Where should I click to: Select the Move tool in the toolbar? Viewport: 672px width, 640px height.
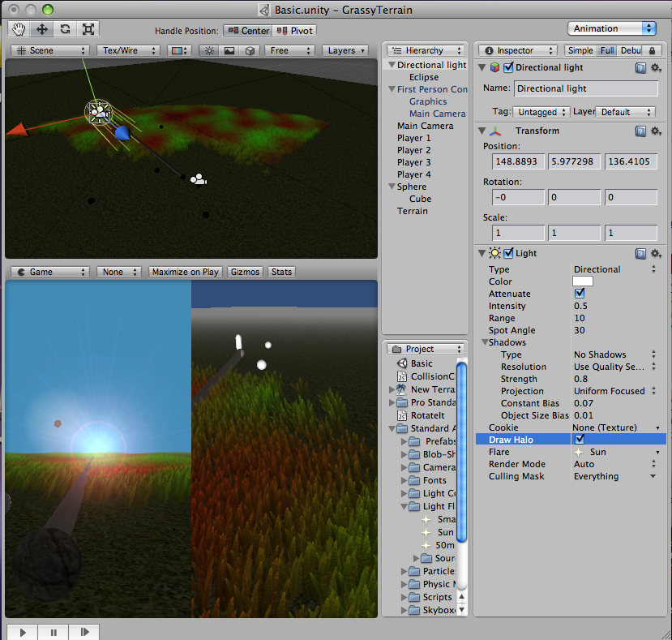click(42, 28)
